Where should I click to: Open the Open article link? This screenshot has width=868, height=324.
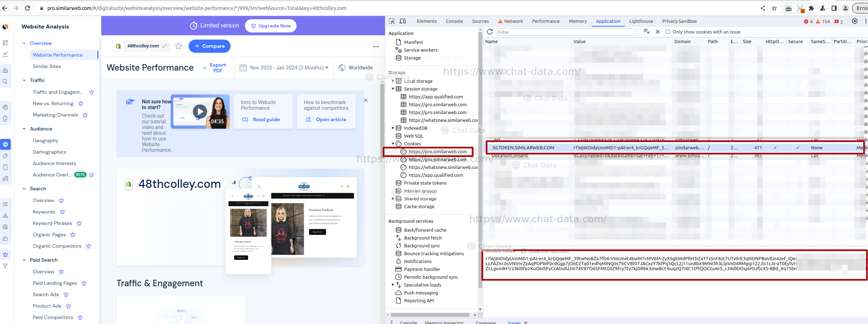click(x=326, y=119)
